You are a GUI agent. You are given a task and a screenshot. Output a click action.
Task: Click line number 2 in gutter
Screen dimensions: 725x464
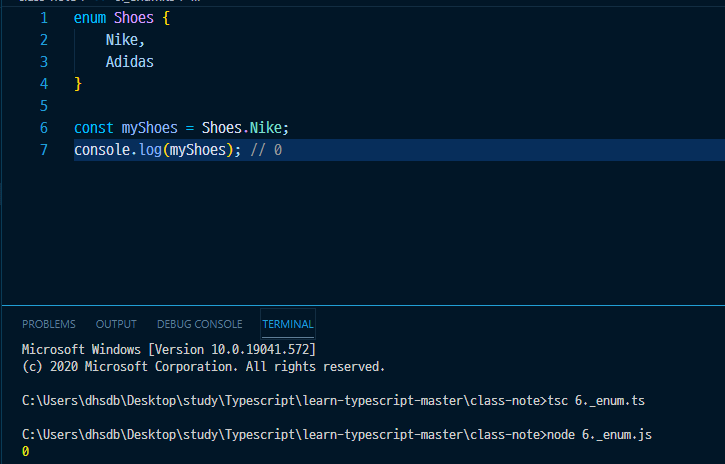click(x=44, y=40)
